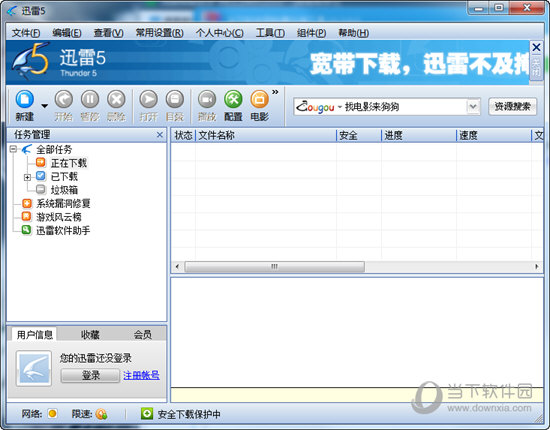Open the 帮助(H) menu

(x=353, y=33)
